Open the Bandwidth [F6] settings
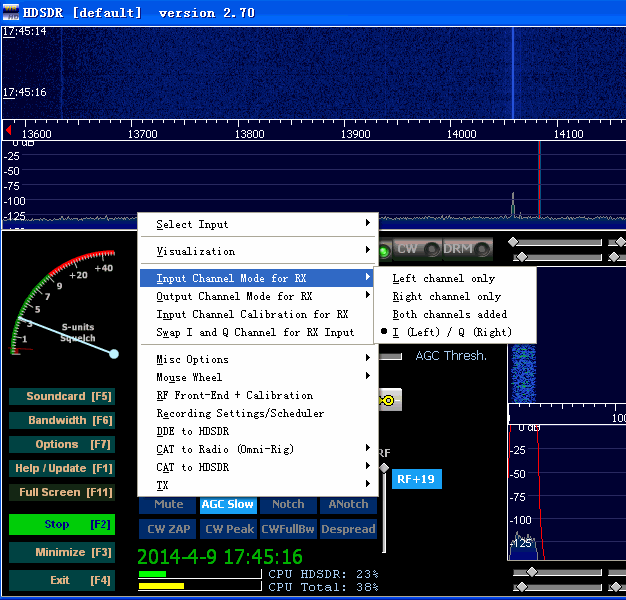Viewport: 626px width, 600px height. click(x=62, y=420)
